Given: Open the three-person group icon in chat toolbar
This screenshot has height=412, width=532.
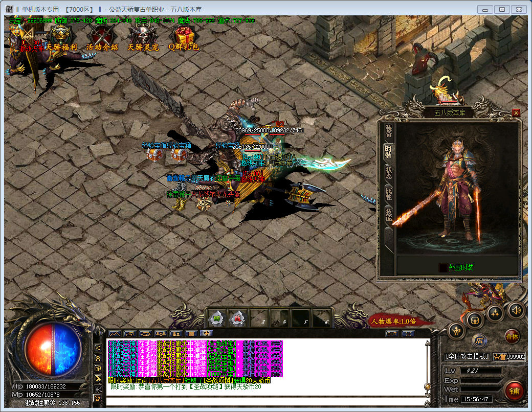Looking at the screenshot, I should coord(161,334).
